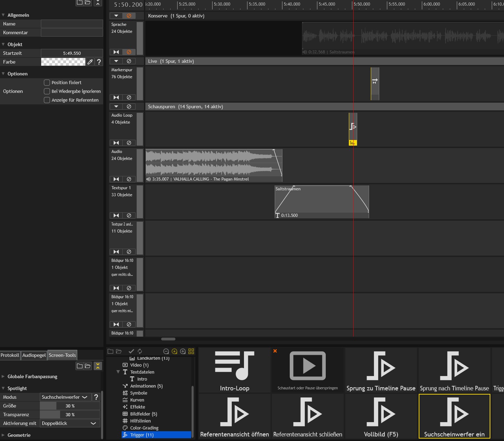Switch to the Protokoll tab
Viewport: 504px width, 441px height.
10,355
